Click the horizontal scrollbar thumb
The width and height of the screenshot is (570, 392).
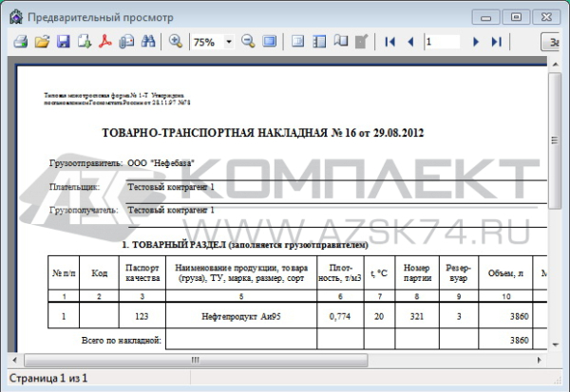point(196,360)
